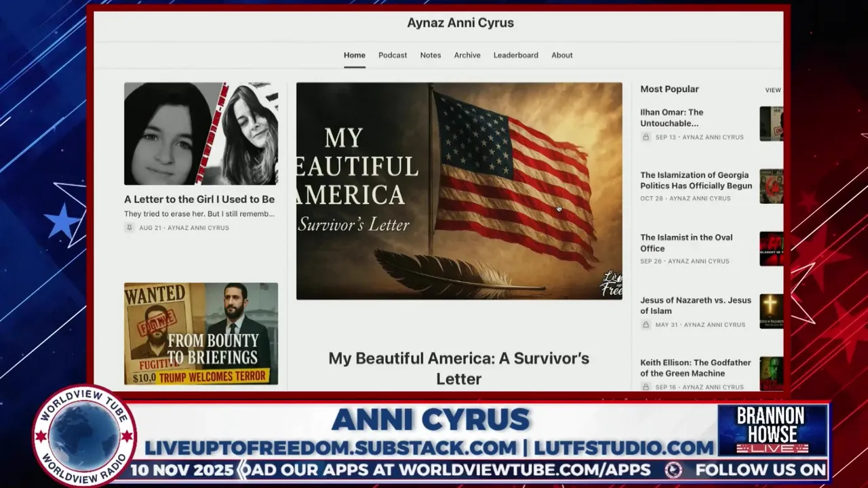Screen dimensions: 868x488
Task: Click the Brannon Howse Live logo
Action: (772, 430)
